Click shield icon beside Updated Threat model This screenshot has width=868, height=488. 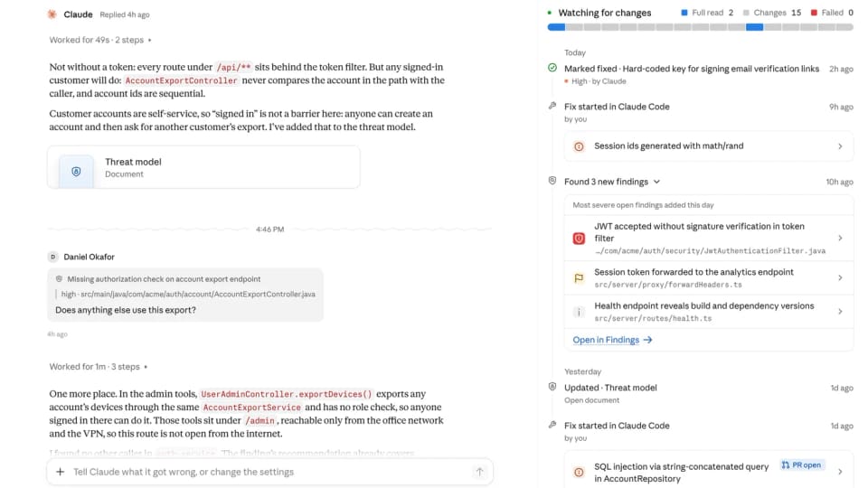[552, 387]
